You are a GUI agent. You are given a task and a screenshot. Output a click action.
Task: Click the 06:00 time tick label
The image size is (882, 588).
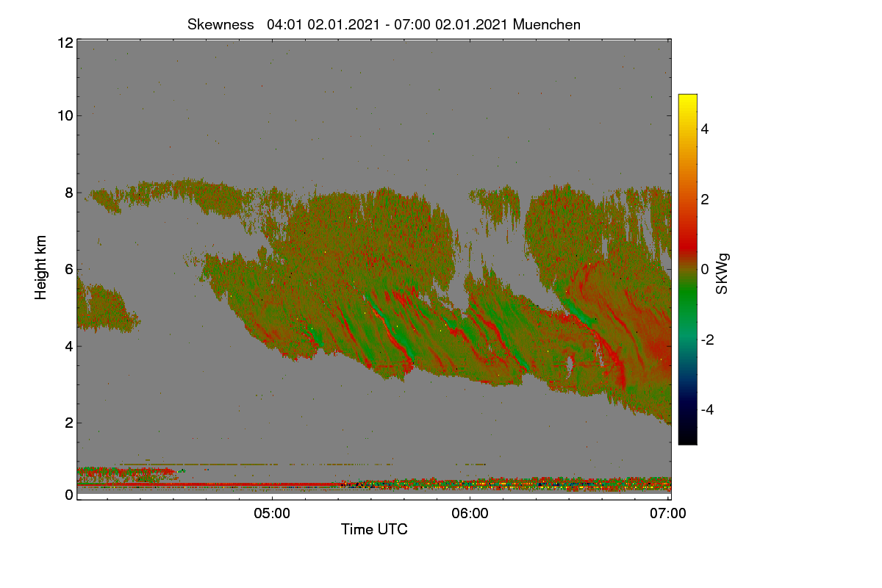tap(470, 514)
